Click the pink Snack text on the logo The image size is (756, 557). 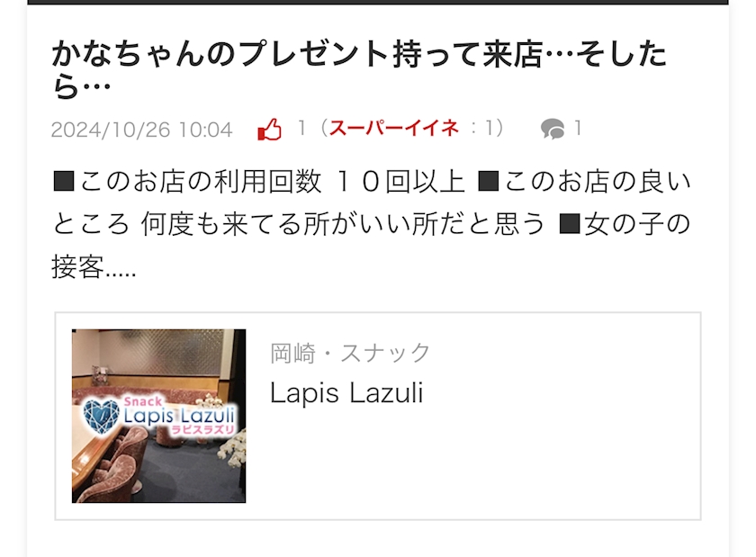tap(143, 401)
